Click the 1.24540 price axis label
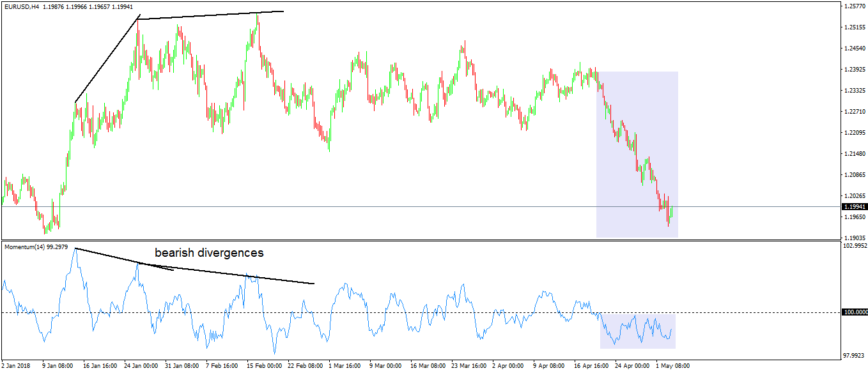The image size is (868, 373). click(855, 49)
